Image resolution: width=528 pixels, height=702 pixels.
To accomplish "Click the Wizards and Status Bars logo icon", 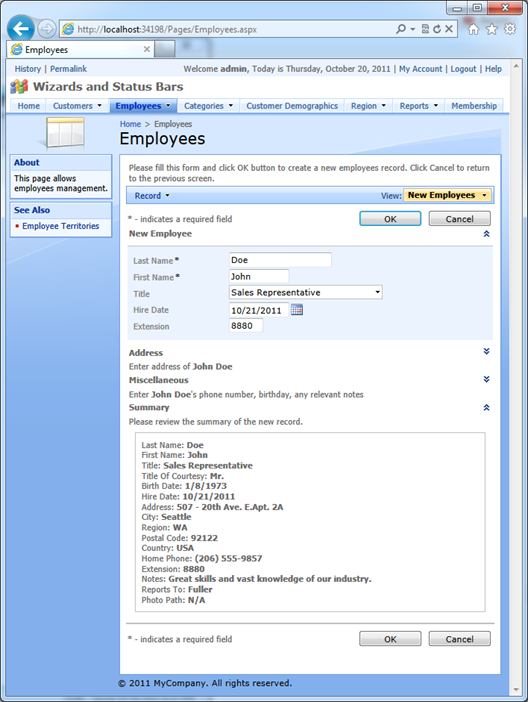I will 19,86.
